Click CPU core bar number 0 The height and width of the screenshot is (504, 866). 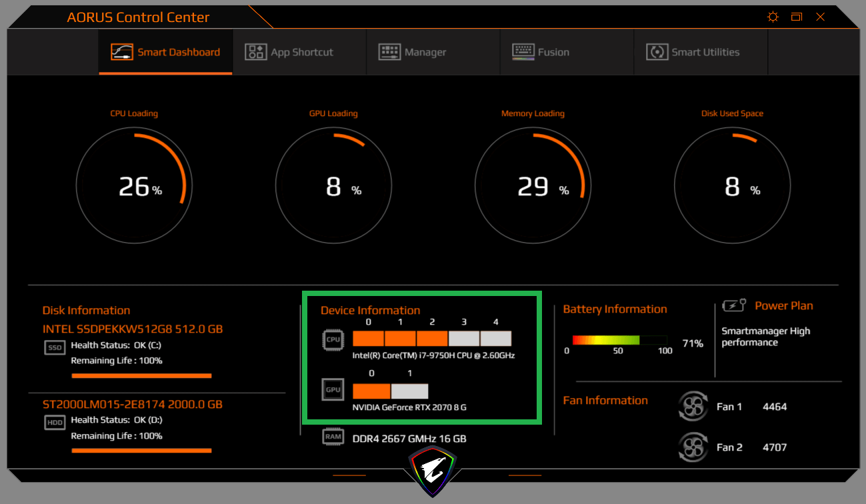(368, 338)
